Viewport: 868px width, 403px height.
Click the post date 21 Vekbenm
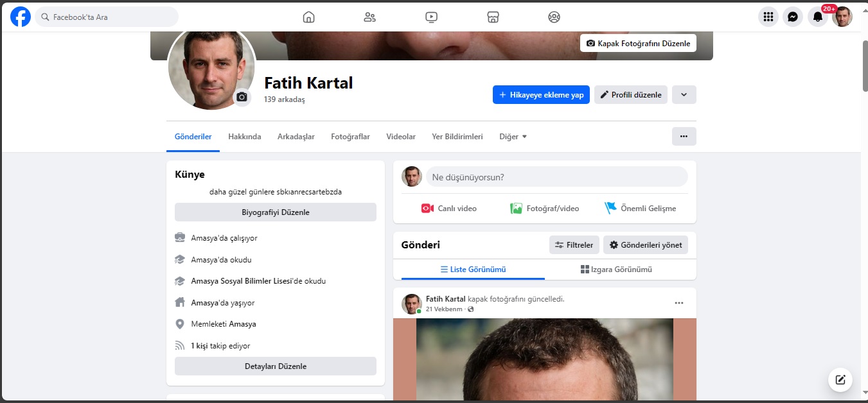click(x=444, y=309)
